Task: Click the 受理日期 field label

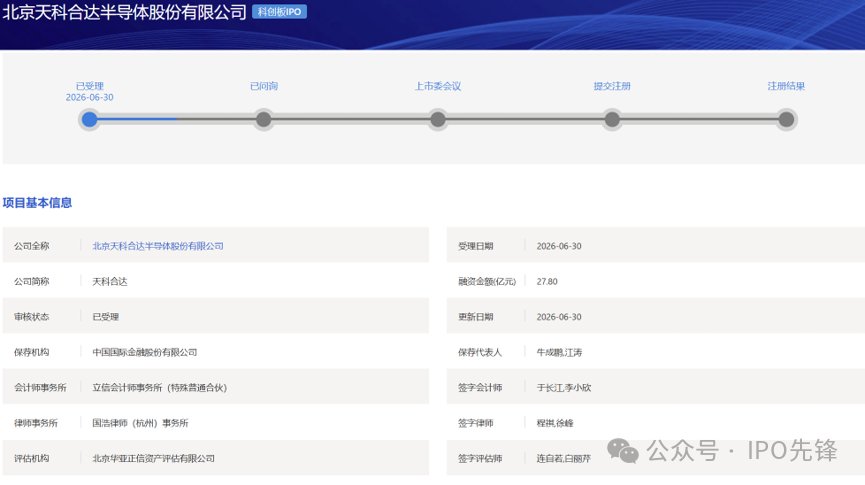Action: click(476, 246)
